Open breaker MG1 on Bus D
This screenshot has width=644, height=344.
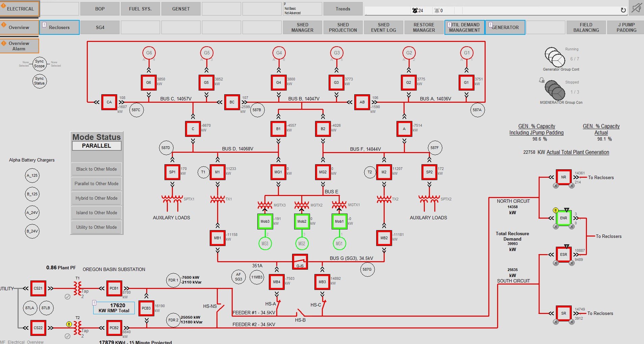click(278, 172)
